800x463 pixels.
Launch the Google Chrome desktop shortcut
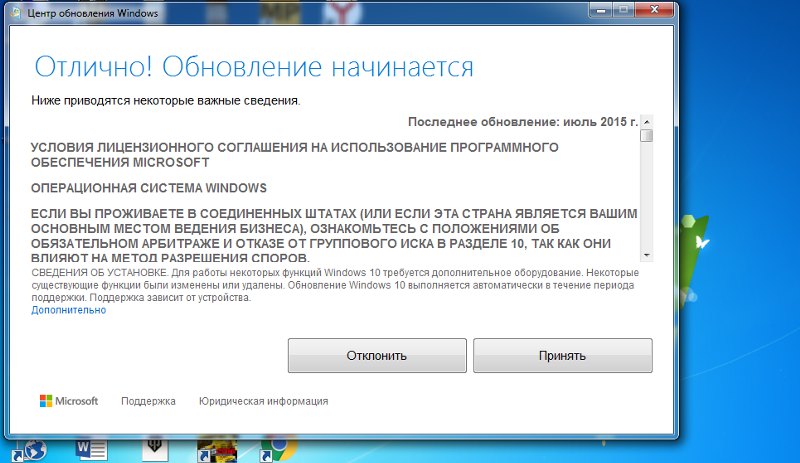click(x=279, y=450)
